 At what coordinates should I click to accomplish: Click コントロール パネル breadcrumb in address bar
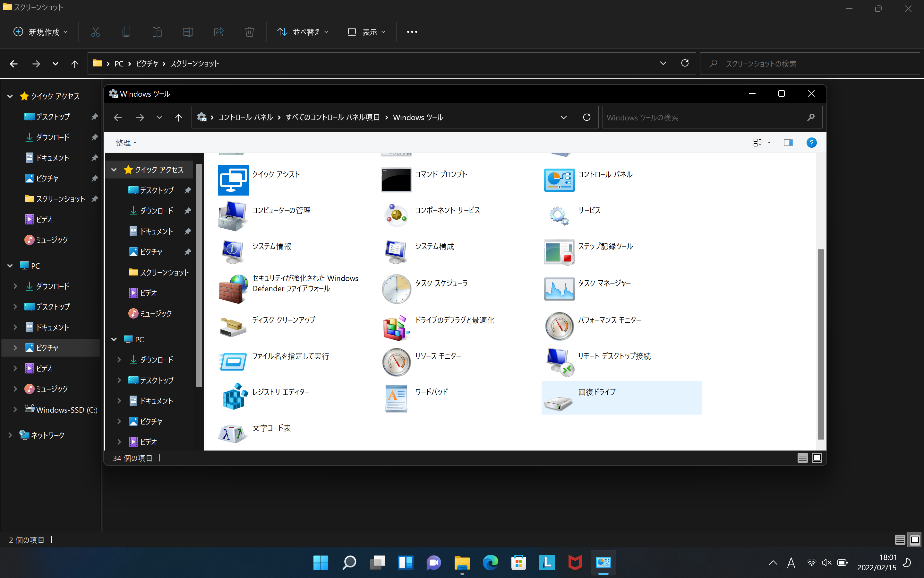click(245, 117)
